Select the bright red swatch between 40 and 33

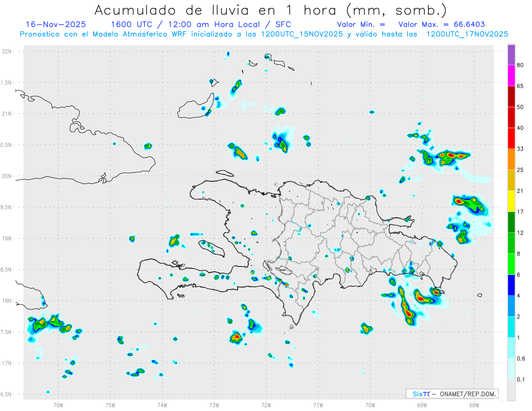point(512,138)
